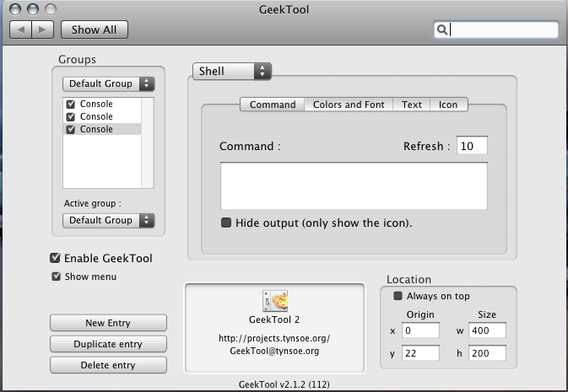Click the magnifying glass search icon
568x392 pixels.
click(442, 30)
